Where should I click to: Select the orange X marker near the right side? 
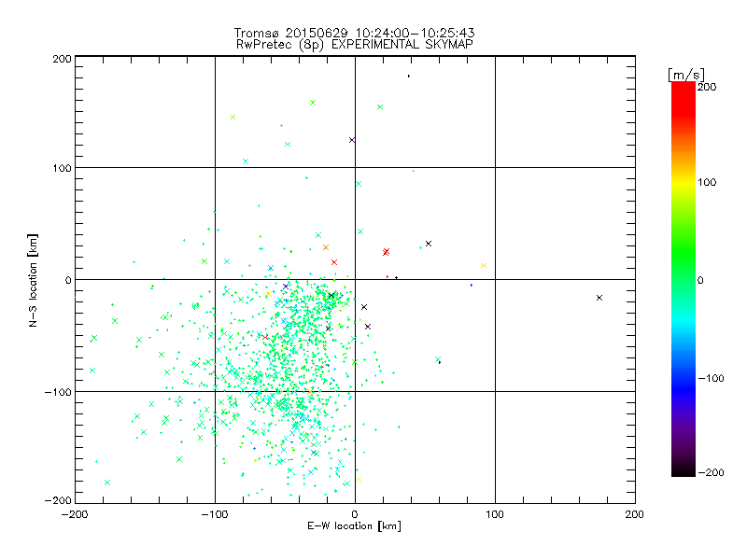(484, 266)
